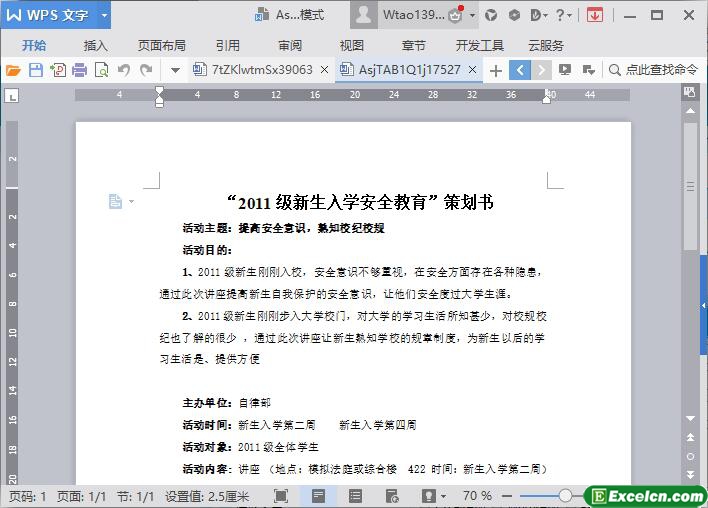
Task: Open the 云服务 ribbon tab
Action: point(545,46)
